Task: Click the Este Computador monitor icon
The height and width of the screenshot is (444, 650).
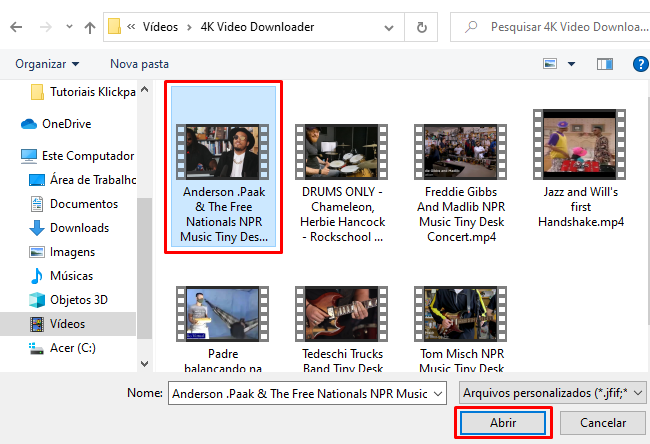Action: [29, 156]
